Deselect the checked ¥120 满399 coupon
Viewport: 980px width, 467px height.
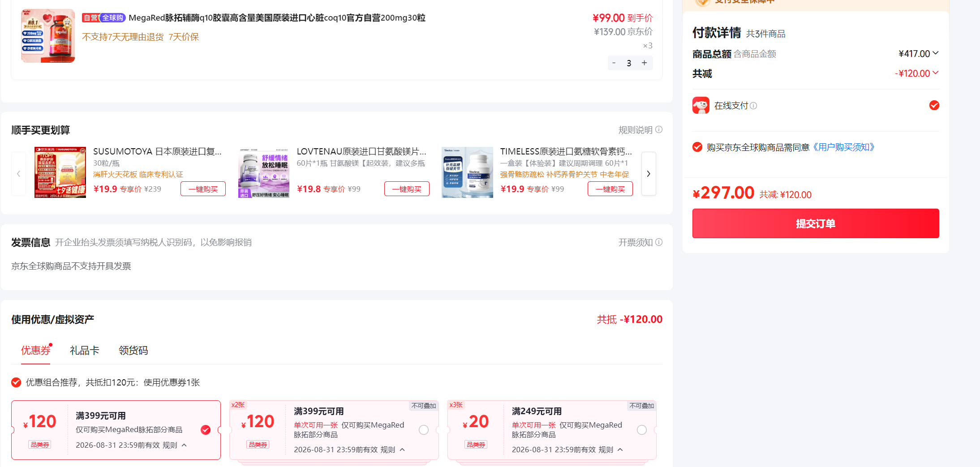click(x=206, y=430)
